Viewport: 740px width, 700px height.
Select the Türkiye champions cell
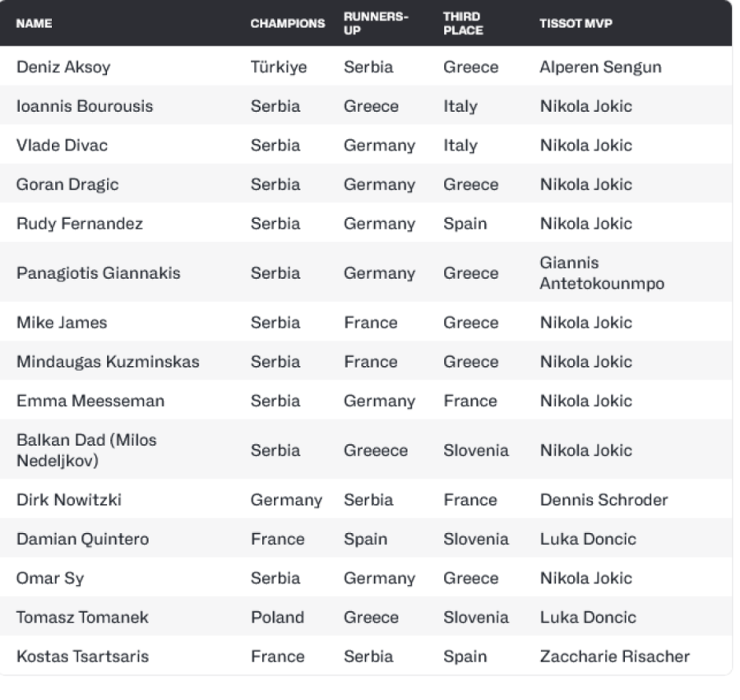[x=279, y=67]
